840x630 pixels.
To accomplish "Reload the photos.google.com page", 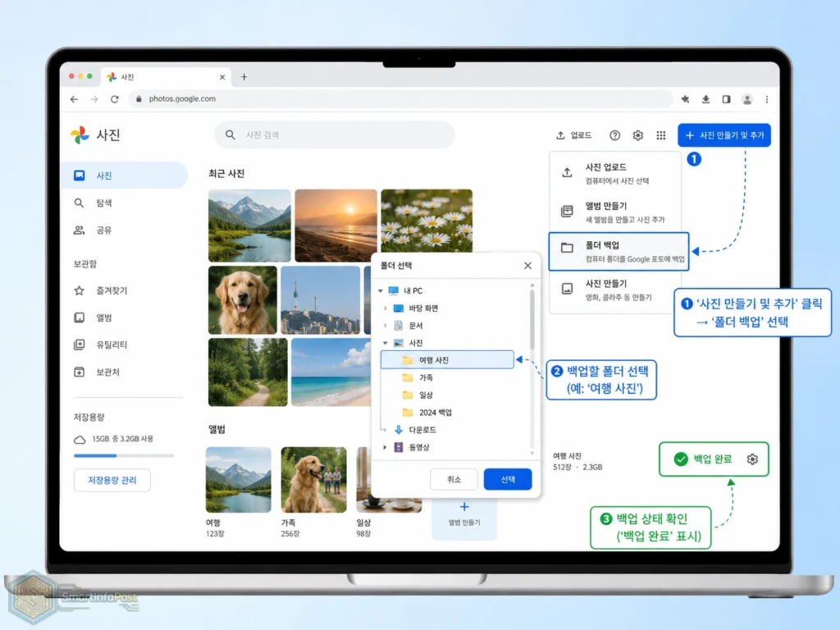I will (115, 99).
